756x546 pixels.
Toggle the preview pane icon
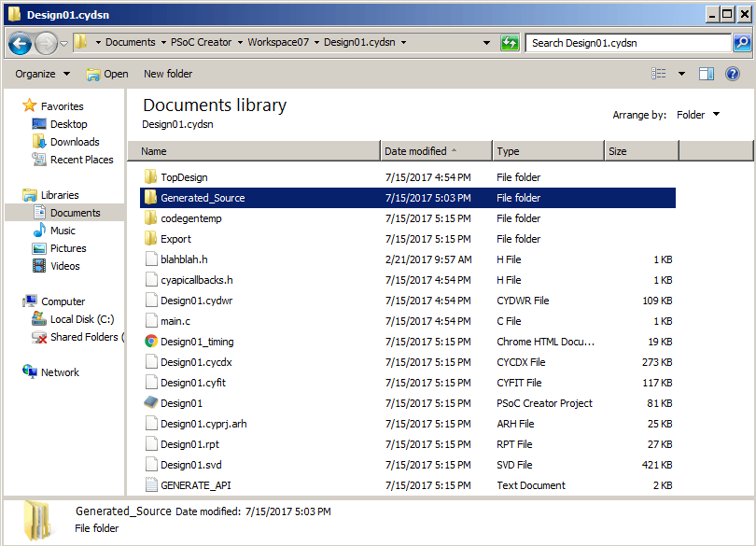707,74
